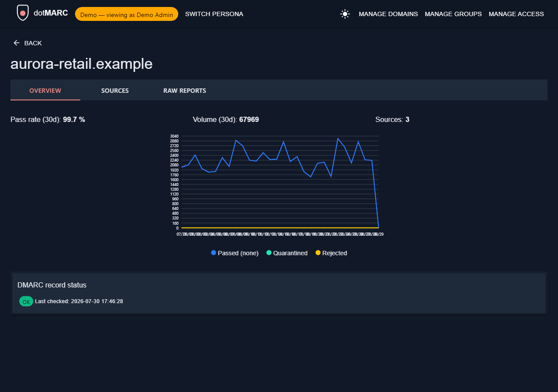This screenshot has width=558, height=392.
Task: Open Manage Groups
Action: [x=453, y=14]
